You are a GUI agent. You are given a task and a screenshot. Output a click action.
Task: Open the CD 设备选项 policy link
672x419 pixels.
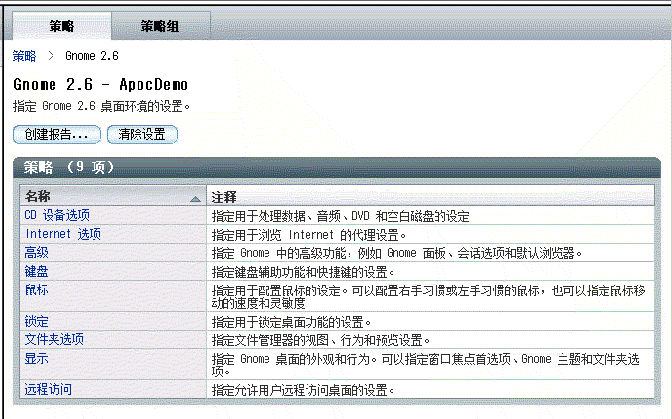pos(57,215)
